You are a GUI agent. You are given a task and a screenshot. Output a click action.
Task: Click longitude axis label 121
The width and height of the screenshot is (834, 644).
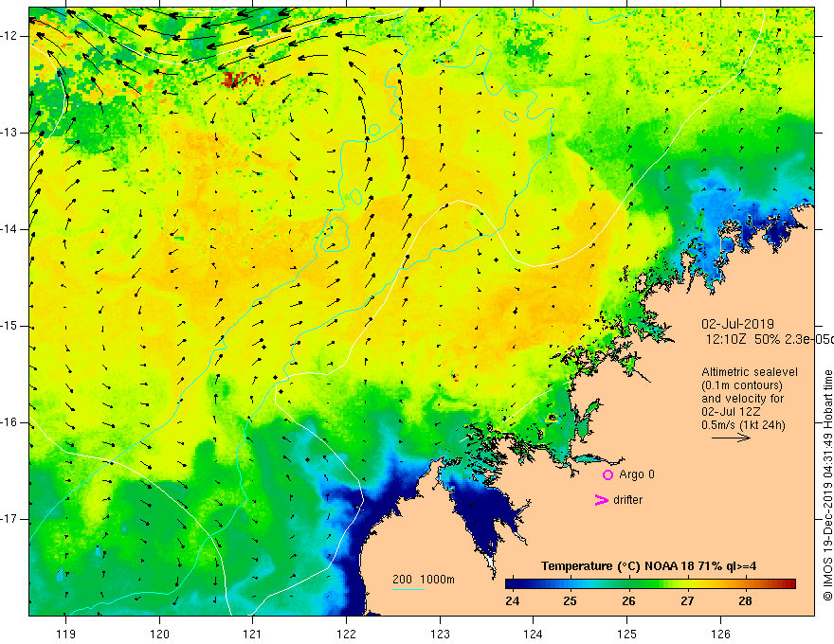[x=253, y=634]
